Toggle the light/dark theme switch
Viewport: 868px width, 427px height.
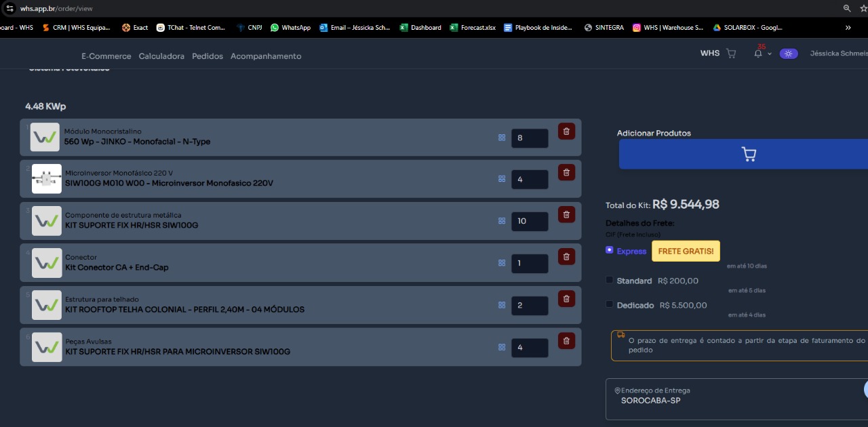tap(789, 54)
